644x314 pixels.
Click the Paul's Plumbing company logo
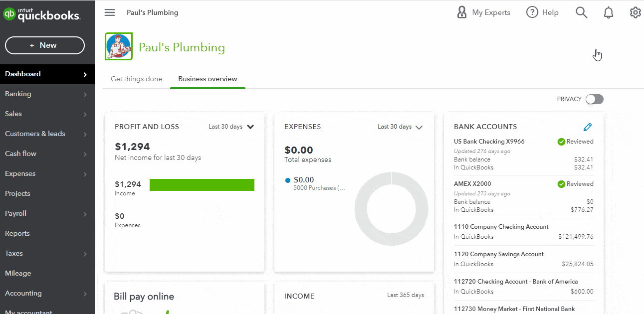click(119, 46)
